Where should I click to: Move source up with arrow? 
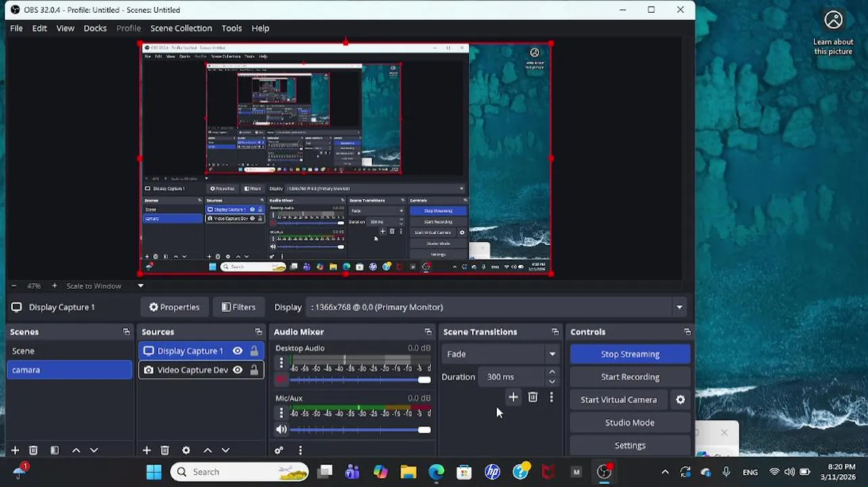(208, 450)
